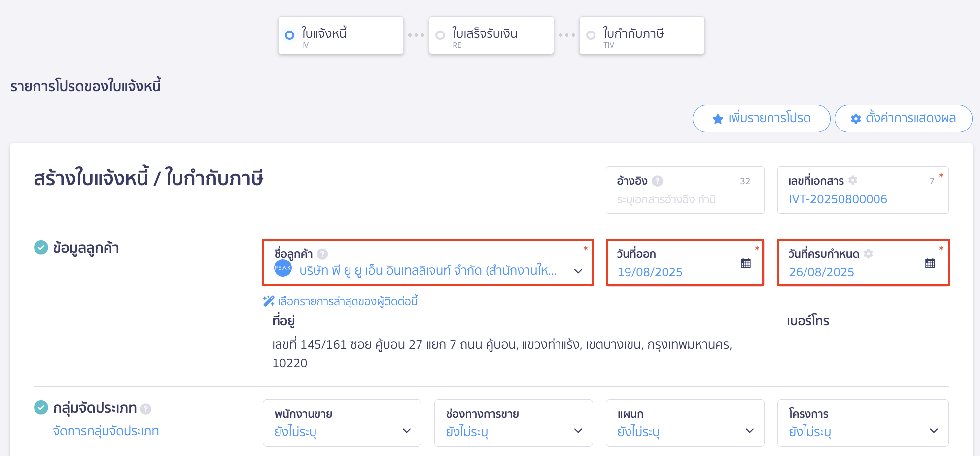Viewport: 980px width, 456px height.
Task: Click the gear icon beside วันที่ครบกำหนด label
Action: pyautogui.click(x=868, y=254)
